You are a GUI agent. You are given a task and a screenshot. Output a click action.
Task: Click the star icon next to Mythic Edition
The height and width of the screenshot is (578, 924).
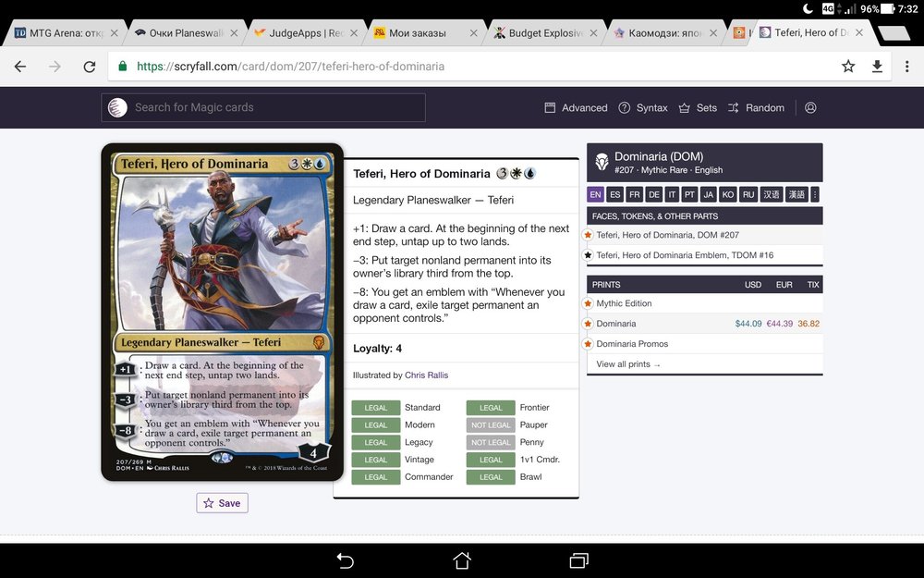587,302
